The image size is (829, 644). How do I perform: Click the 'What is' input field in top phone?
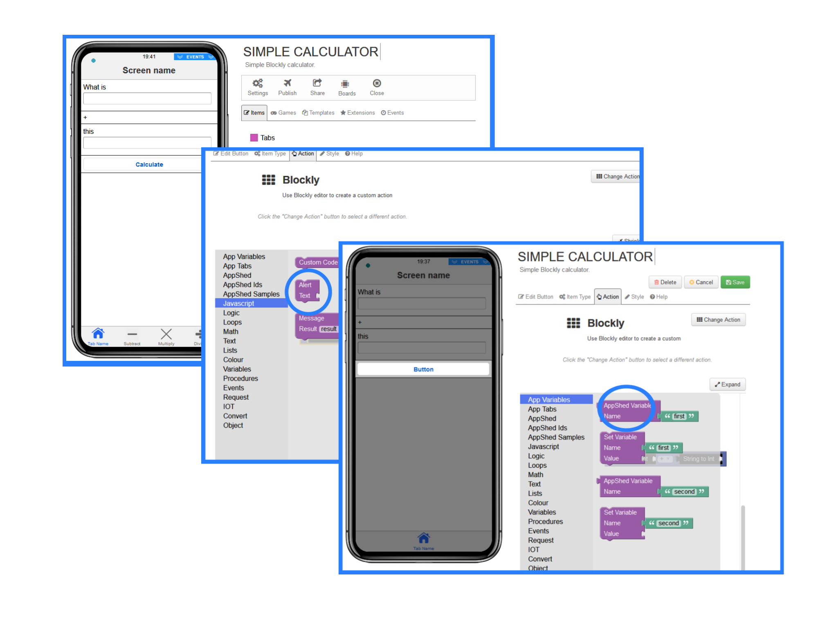coord(147,99)
